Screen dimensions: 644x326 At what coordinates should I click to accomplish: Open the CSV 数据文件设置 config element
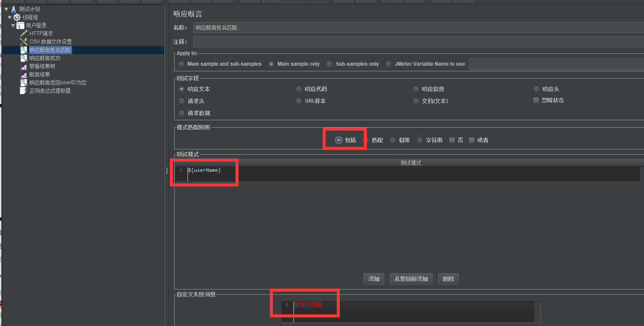[x=24, y=41]
